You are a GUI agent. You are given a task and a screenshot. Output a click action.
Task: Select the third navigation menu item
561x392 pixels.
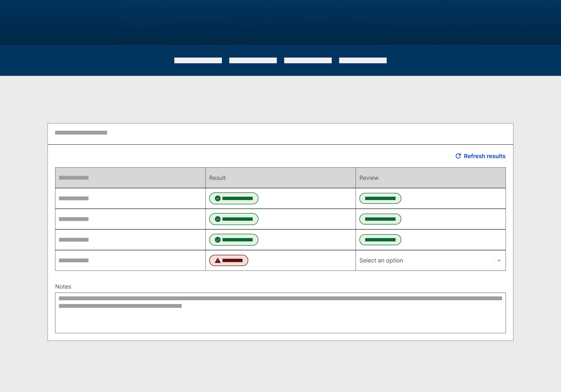click(x=308, y=60)
